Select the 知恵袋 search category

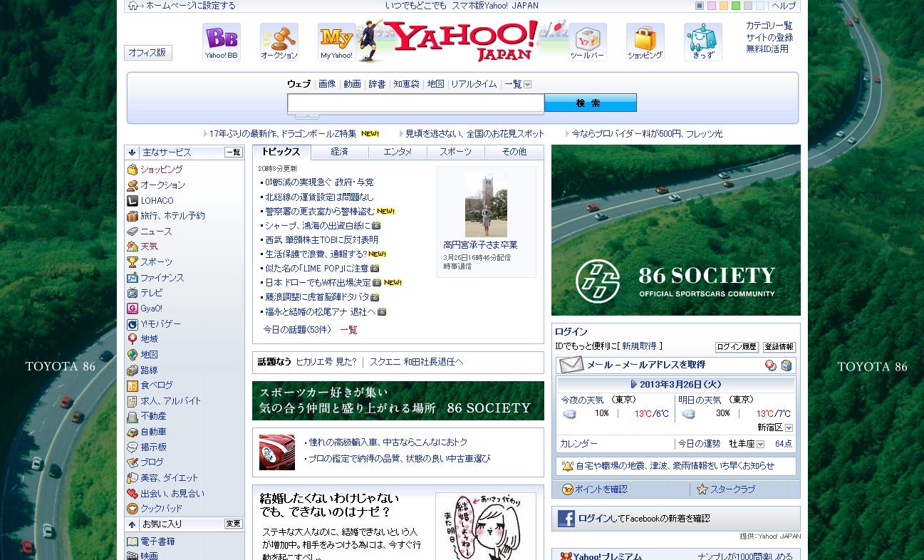tap(406, 84)
